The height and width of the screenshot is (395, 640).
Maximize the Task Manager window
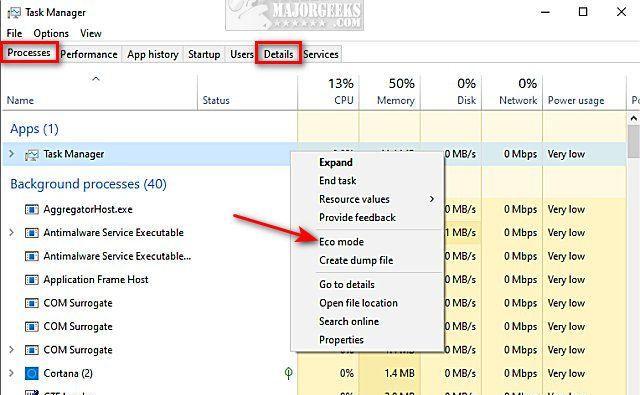pyautogui.click(x=583, y=12)
